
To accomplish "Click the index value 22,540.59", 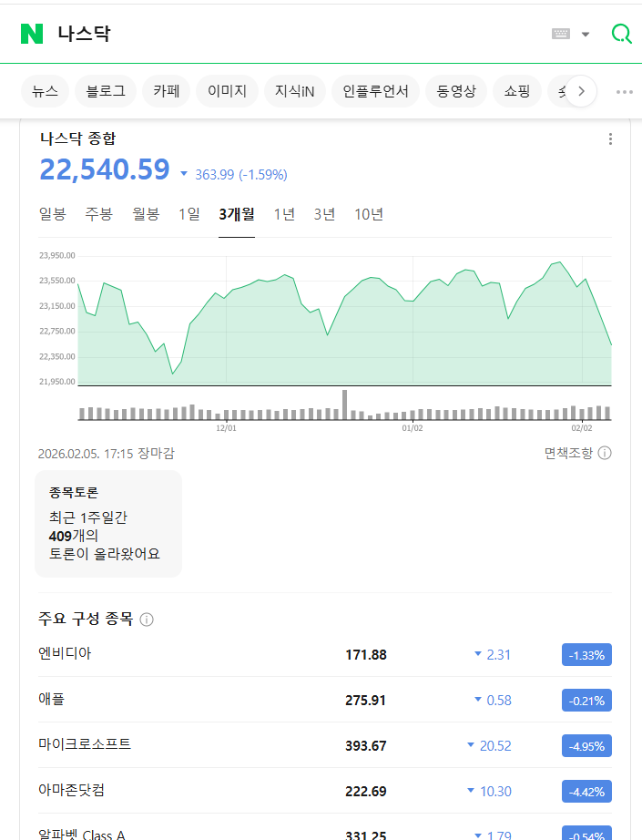I will click(105, 169).
